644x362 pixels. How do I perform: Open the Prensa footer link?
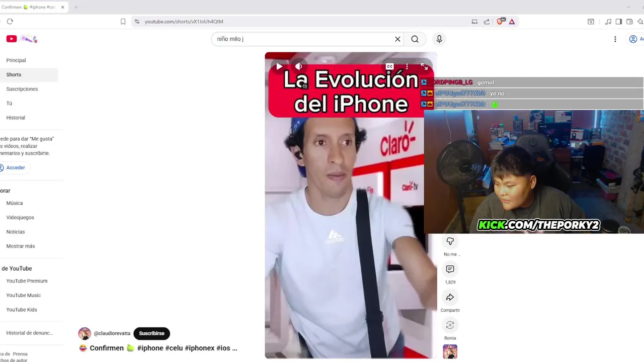(x=20, y=354)
